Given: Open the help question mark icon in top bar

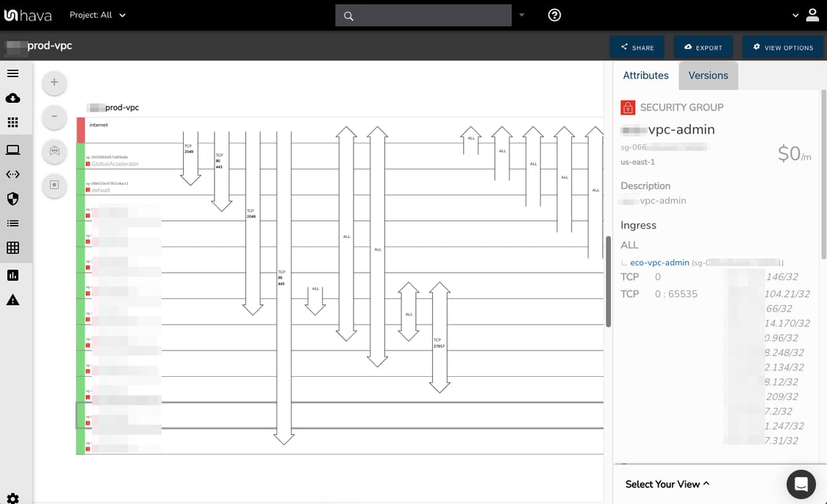Looking at the screenshot, I should [x=554, y=15].
